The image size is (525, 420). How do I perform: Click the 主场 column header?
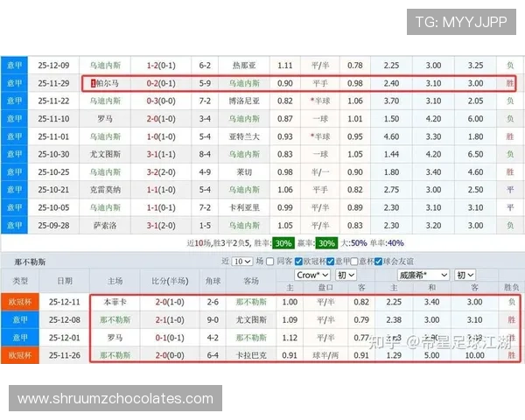click(x=115, y=281)
